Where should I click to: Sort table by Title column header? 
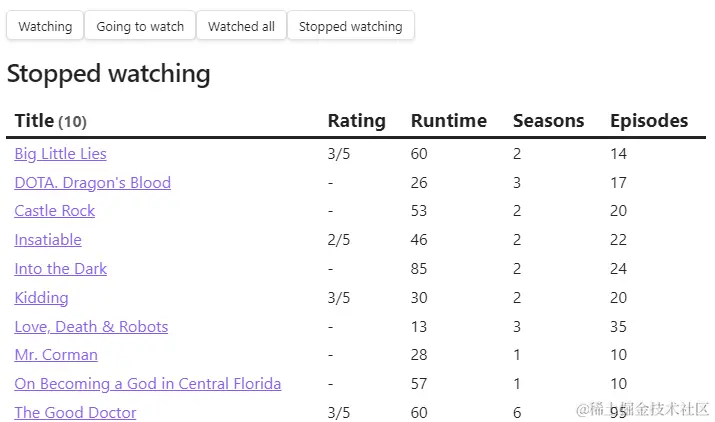[34, 121]
